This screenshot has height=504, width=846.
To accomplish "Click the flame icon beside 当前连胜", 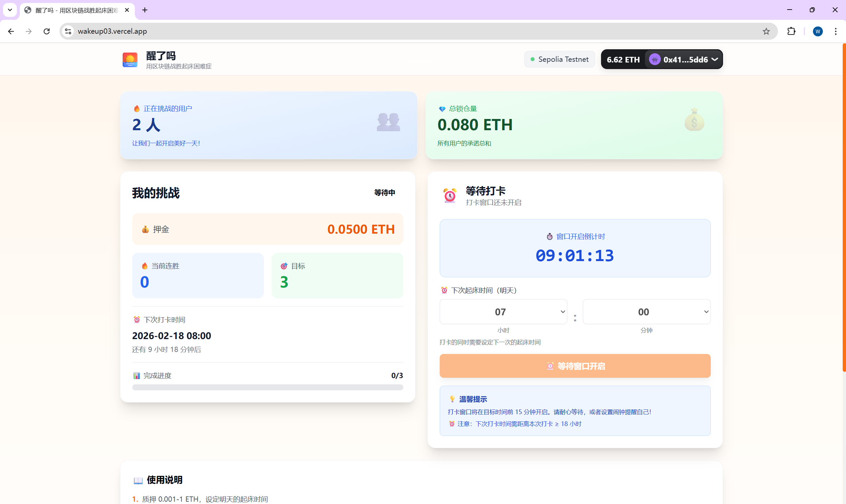I will point(145,266).
